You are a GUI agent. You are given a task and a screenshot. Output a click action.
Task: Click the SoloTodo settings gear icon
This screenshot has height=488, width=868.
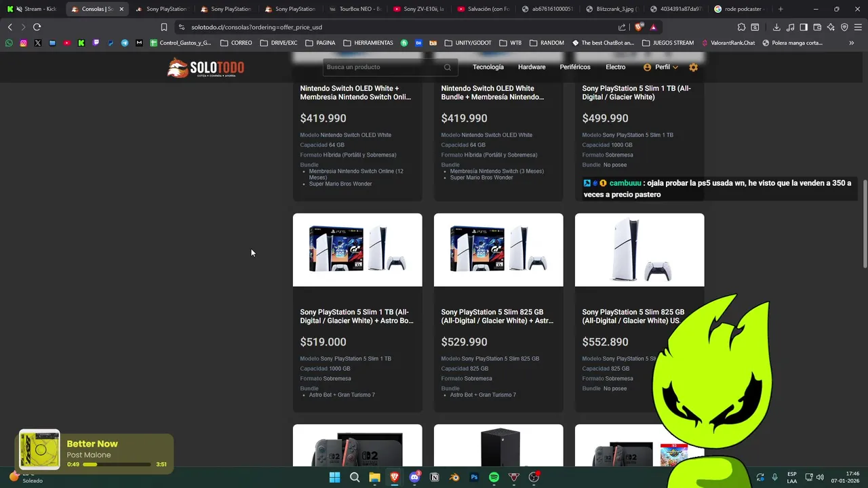(693, 67)
